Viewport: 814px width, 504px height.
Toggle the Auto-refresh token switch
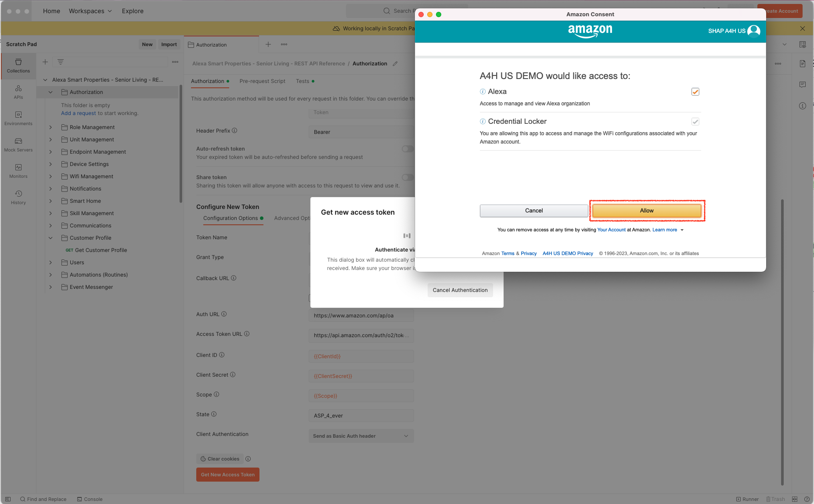click(x=407, y=149)
